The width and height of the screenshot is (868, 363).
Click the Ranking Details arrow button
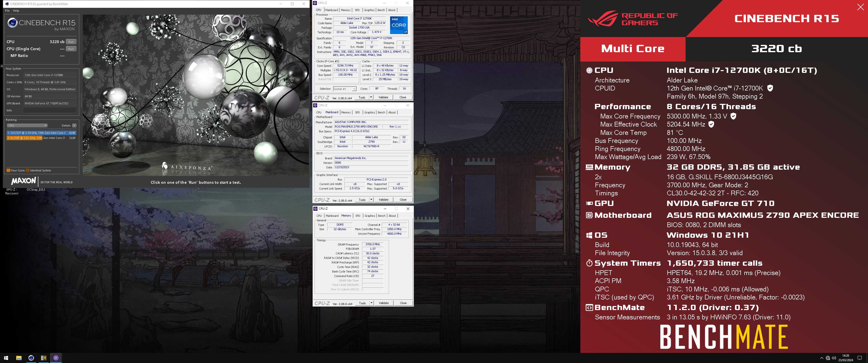click(x=74, y=126)
